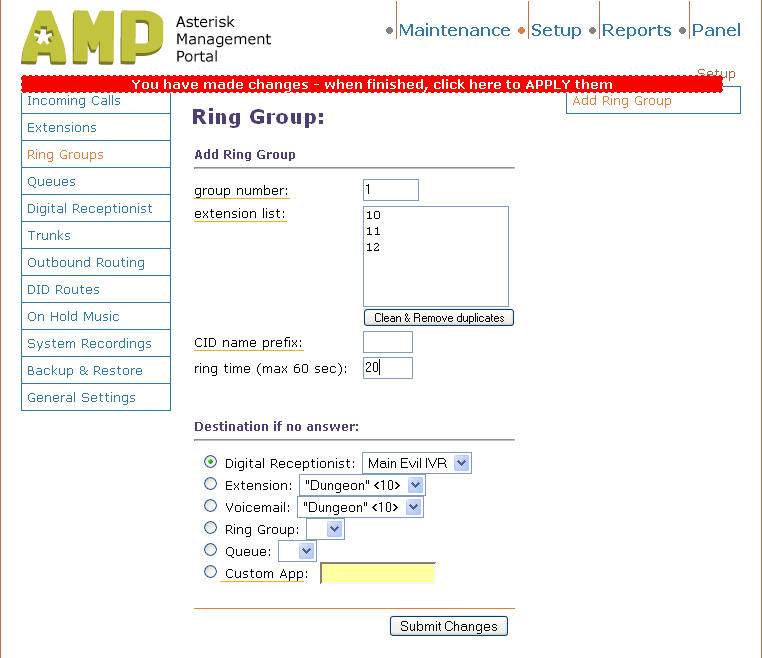The height and width of the screenshot is (658, 762).
Task: Open the Panel top menu
Action: (716, 30)
